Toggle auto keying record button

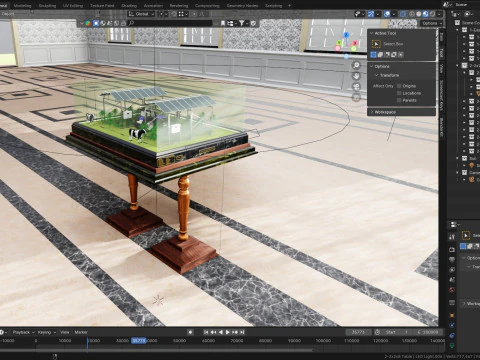[190, 332]
